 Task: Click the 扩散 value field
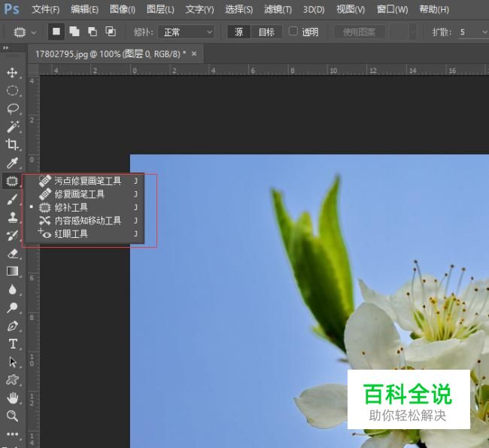[x=469, y=32]
